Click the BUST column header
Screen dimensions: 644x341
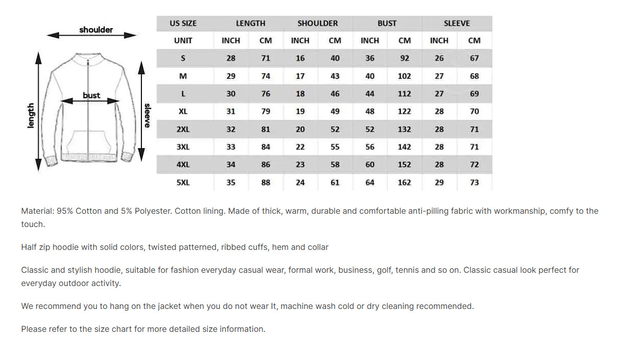(x=387, y=23)
